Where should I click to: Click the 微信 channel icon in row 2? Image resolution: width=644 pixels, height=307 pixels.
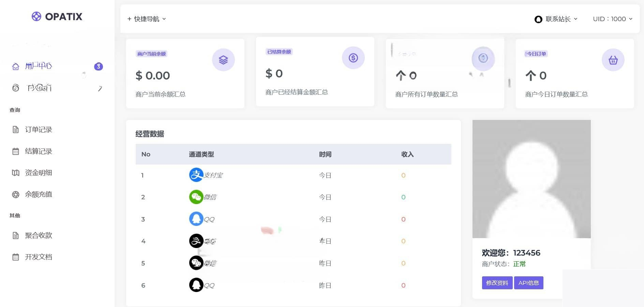[196, 197]
